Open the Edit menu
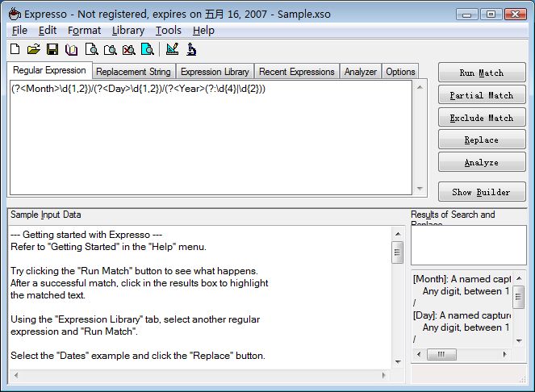This screenshot has width=535, height=392. tap(48, 31)
